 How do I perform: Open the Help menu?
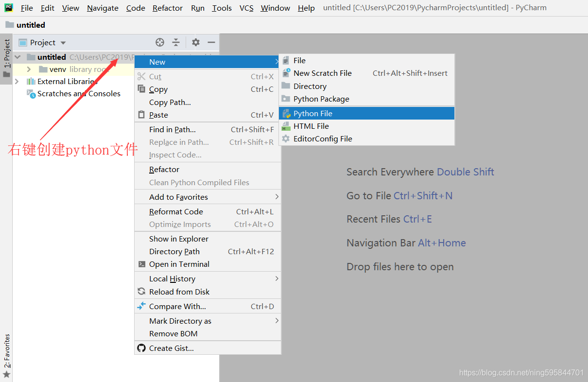click(306, 8)
